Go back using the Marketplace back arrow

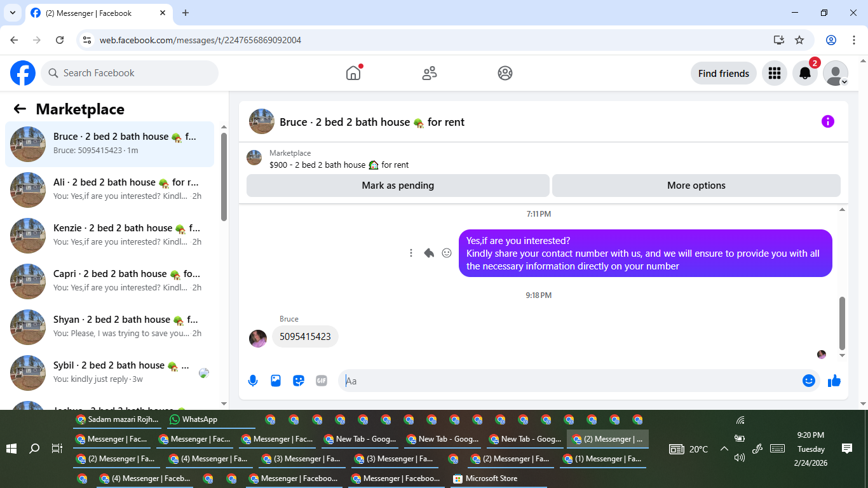20,109
